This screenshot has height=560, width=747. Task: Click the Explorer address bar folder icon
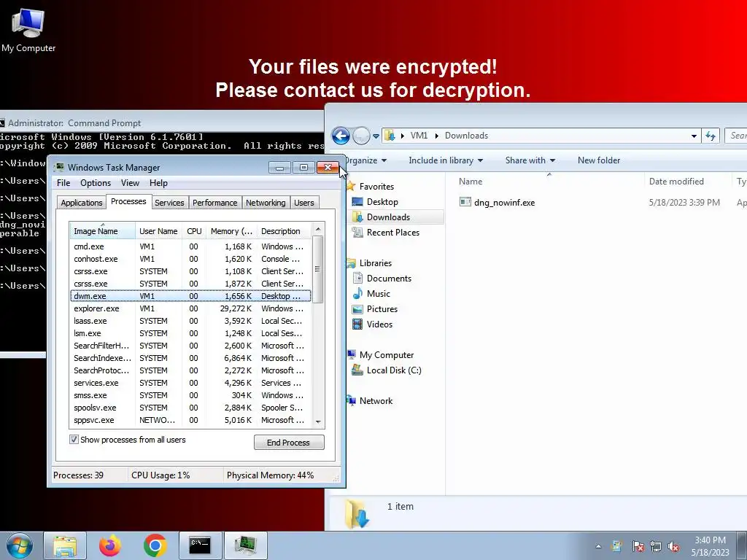pyautogui.click(x=390, y=136)
